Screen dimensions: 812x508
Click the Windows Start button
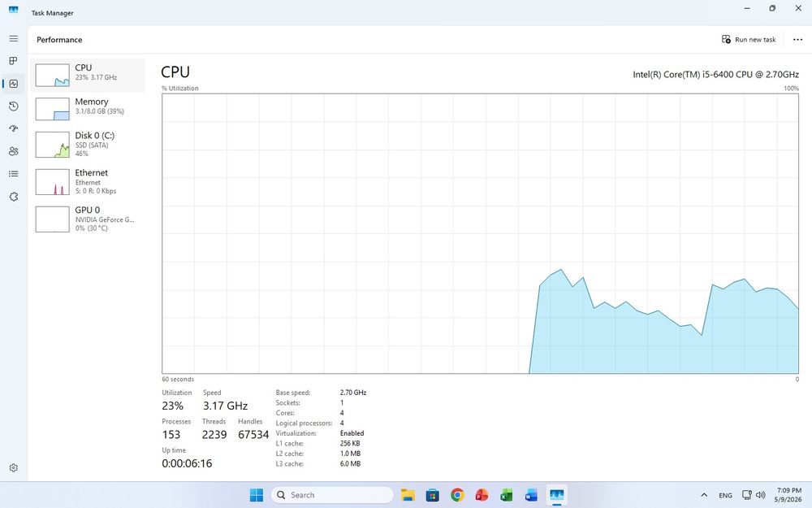pyautogui.click(x=257, y=495)
